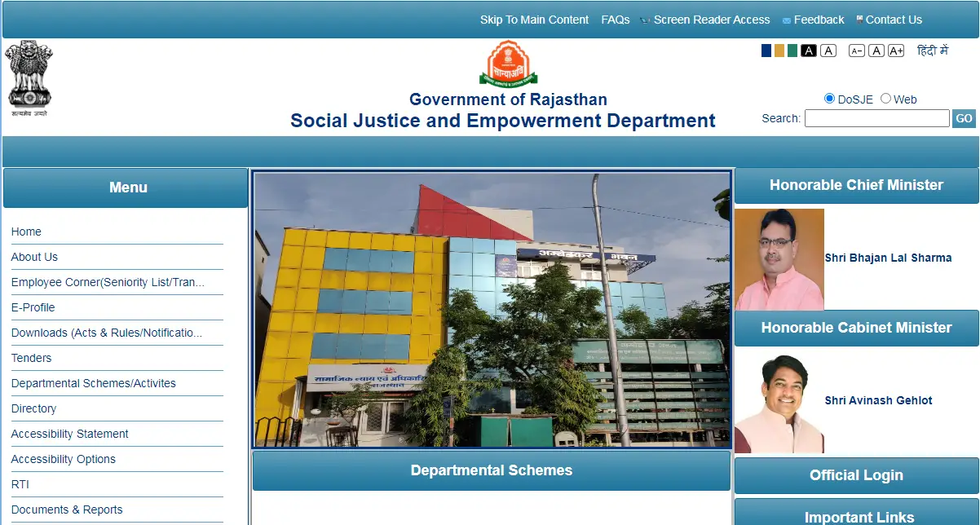Open the Contact Us text link

coord(894,20)
